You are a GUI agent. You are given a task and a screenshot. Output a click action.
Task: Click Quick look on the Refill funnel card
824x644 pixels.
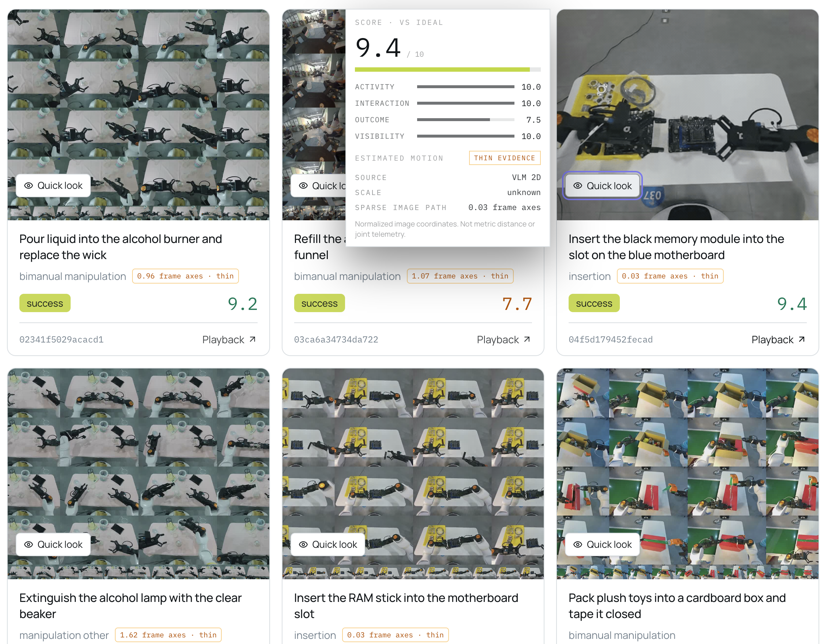pyautogui.click(x=318, y=186)
